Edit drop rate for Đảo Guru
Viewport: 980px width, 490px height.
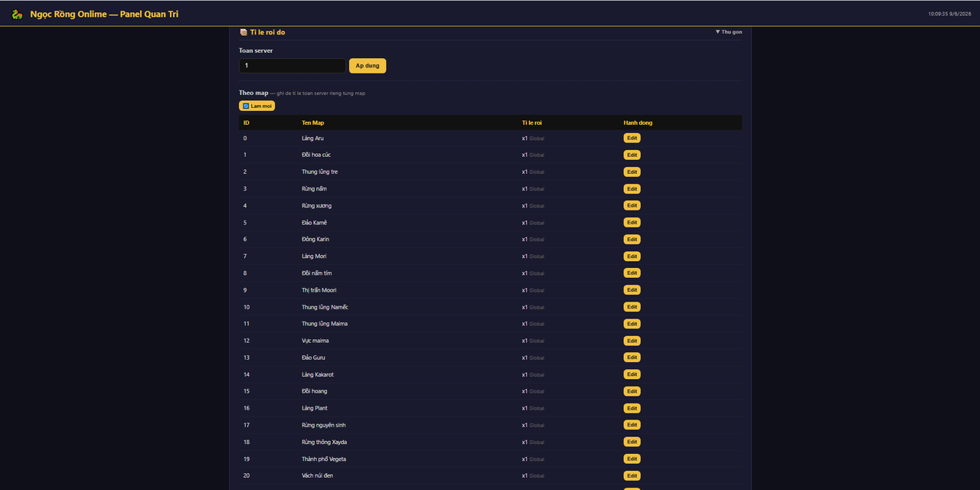(x=632, y=358)
